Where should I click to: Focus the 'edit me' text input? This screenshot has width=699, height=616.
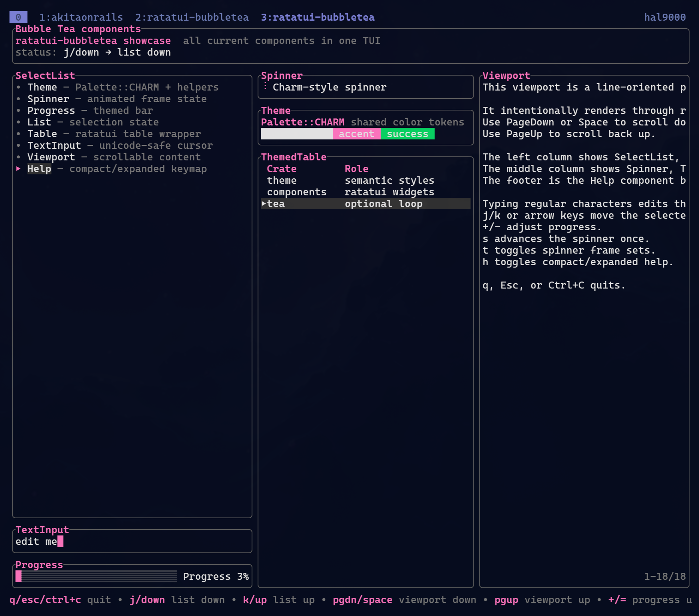pos(132,541)
